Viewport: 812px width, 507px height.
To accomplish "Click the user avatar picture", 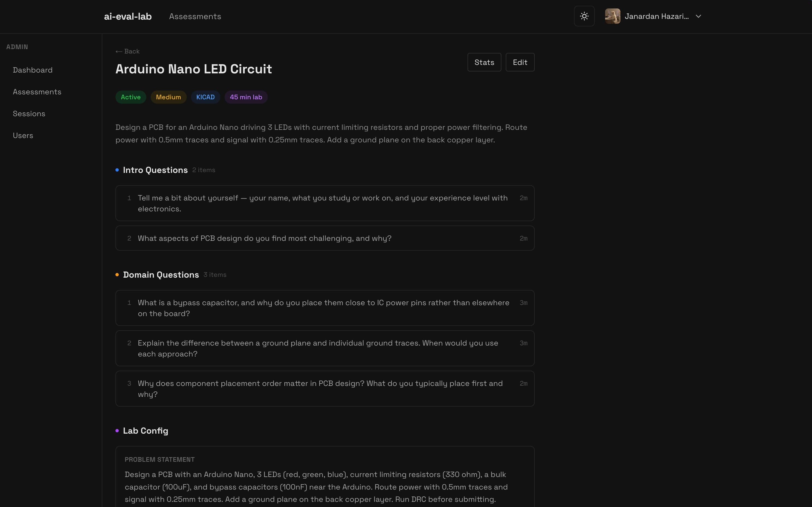I will [612, 16].
